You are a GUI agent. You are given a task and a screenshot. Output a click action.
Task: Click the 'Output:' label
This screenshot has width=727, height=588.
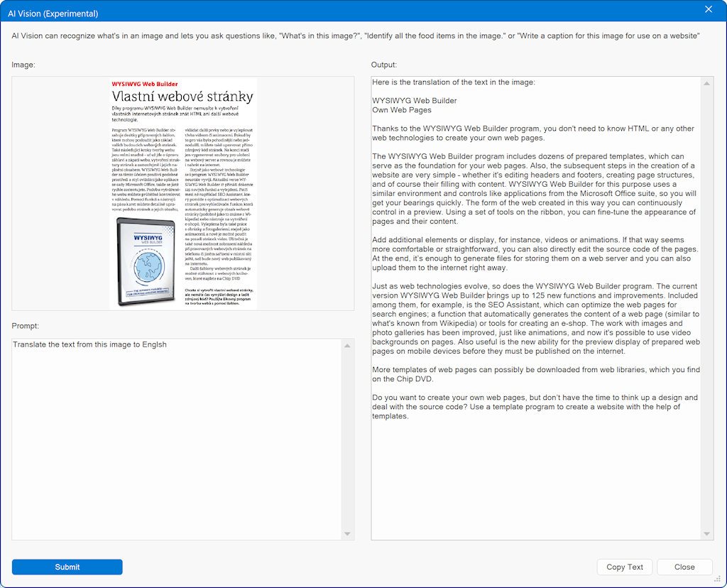coord(384,65)
